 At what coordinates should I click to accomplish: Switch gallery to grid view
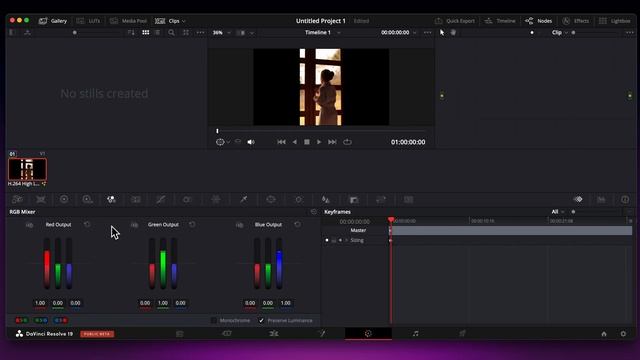[x=145, y=32]
